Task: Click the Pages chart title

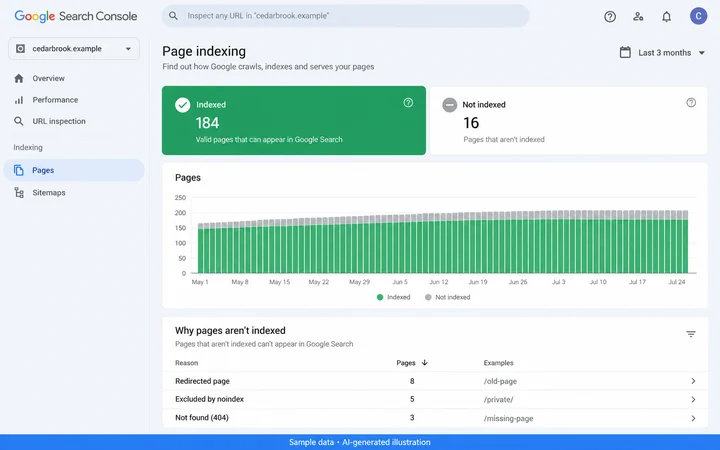Action: [188, 178]
